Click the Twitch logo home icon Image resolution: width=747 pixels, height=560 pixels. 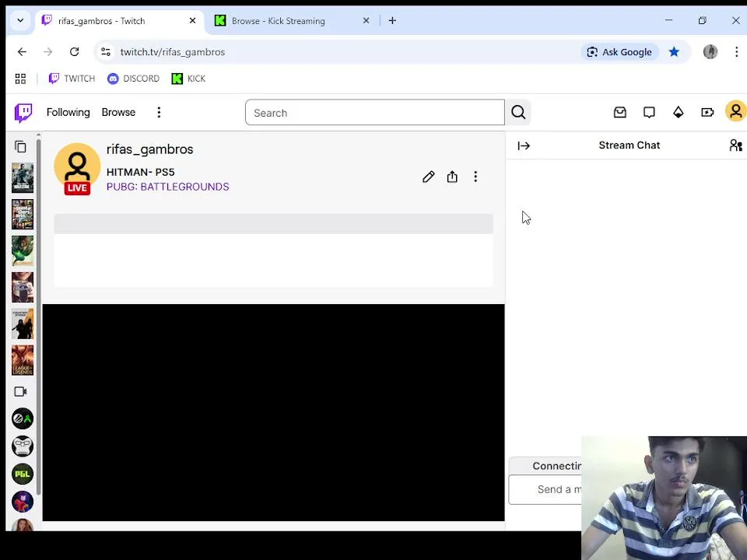point(23,113)
